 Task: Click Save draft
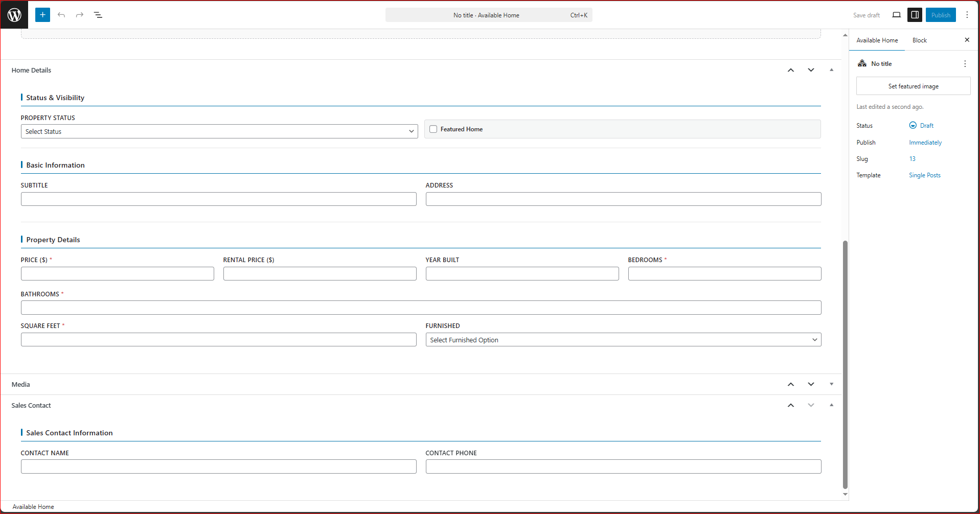(x=866, y=15)
